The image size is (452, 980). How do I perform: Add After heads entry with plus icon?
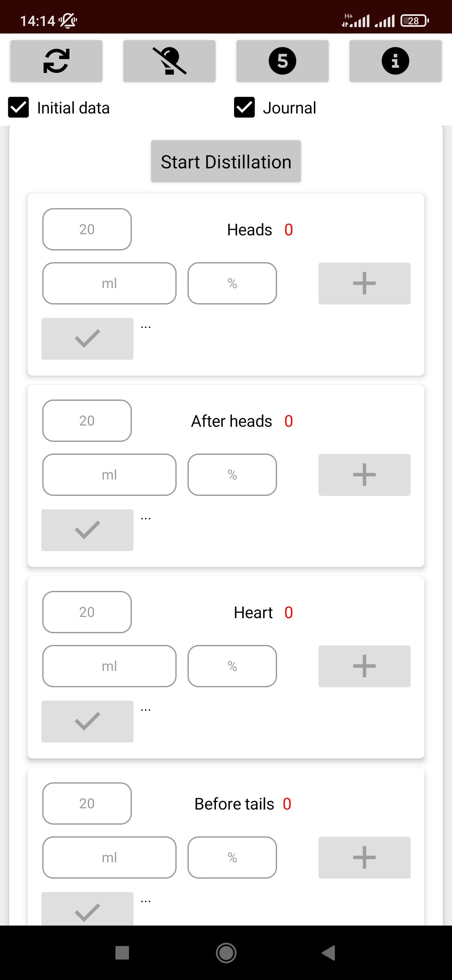click(365, 475)
